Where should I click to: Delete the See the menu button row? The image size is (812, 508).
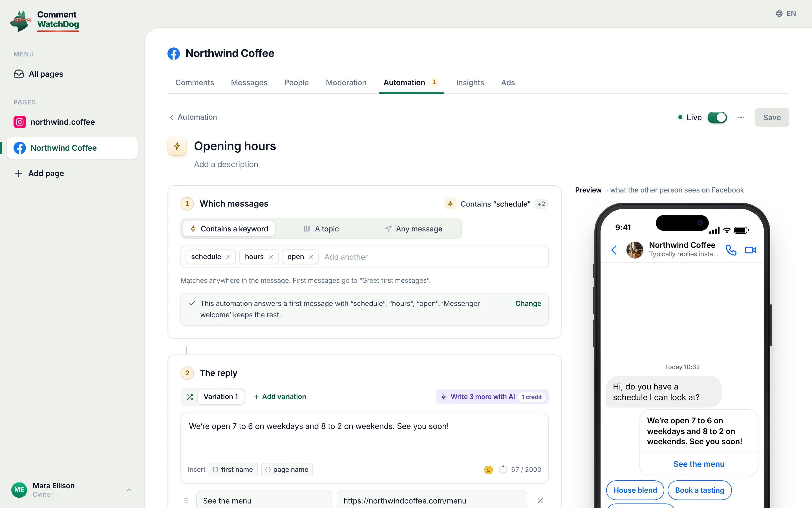[540, 501]
